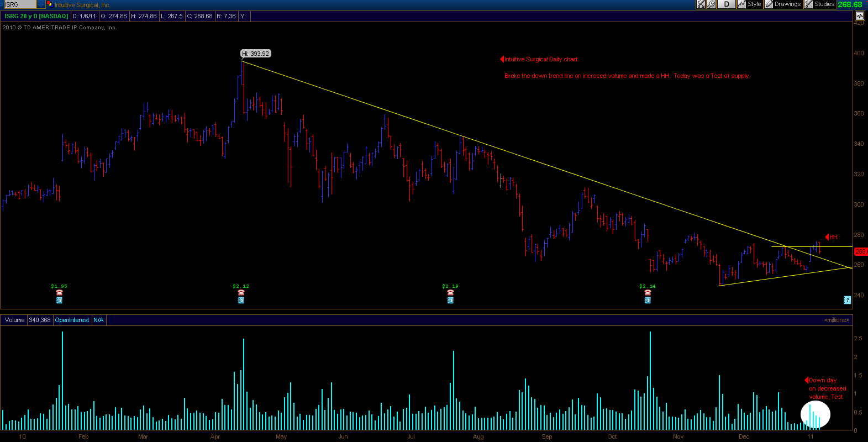Click the high value H: 274.86
Image resolution: width=868 pixels, height=442 pixels.
tap(144, 16)
